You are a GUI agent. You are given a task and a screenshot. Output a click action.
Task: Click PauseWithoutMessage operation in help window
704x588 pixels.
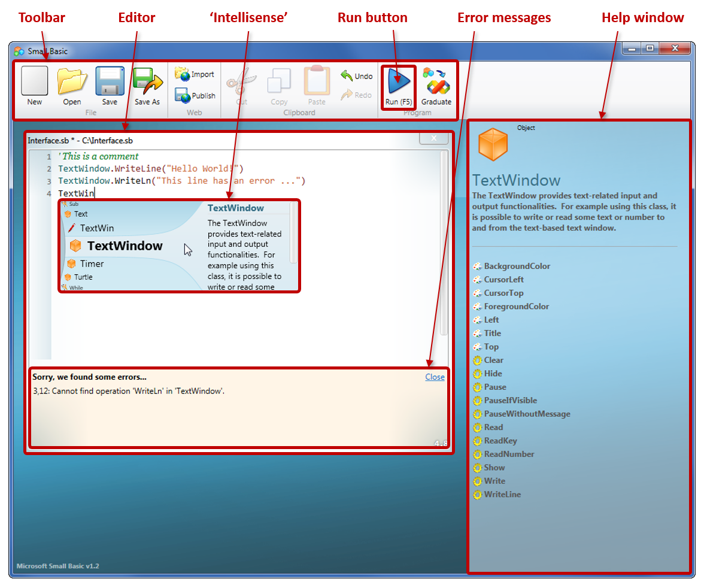tap(522, 414)
